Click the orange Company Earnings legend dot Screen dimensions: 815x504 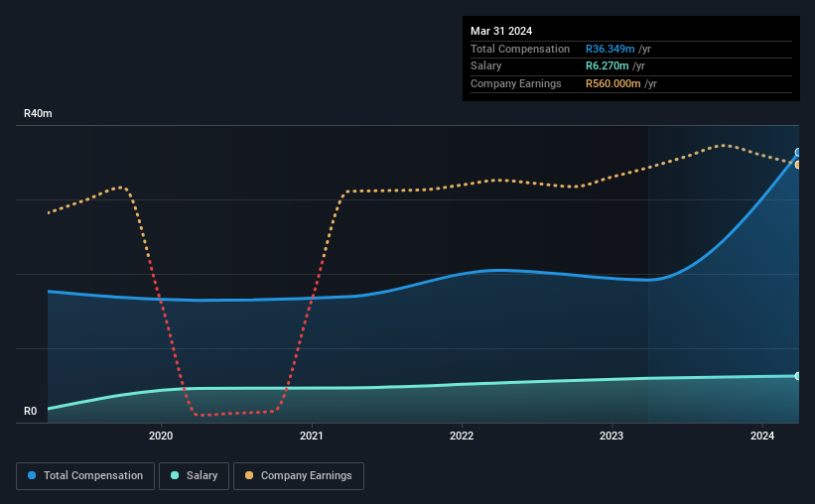pyautogui.click(x=249, y=475)
